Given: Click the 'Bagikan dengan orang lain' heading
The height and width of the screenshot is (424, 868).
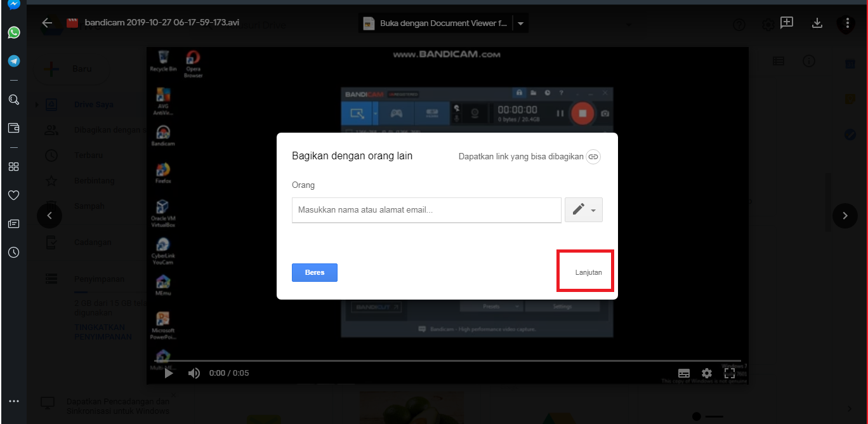Looking at the screenshot, I should pyautogui.click(x=352, y=156).
